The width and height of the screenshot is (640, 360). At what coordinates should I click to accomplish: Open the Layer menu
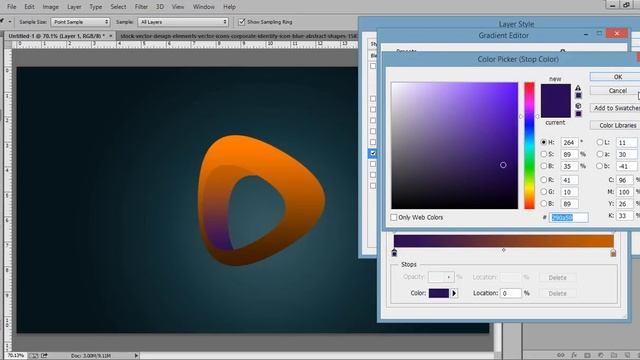point(74,7)
